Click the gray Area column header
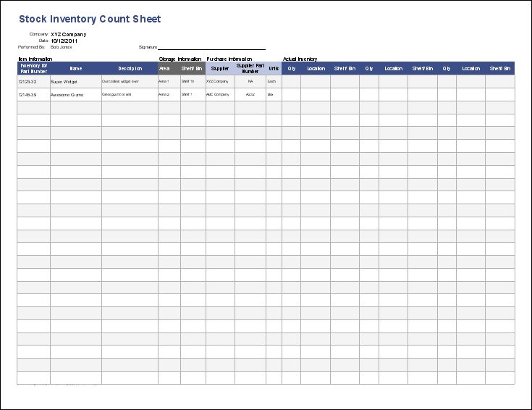This screenshot has height=410, width=532. (169, 68)
